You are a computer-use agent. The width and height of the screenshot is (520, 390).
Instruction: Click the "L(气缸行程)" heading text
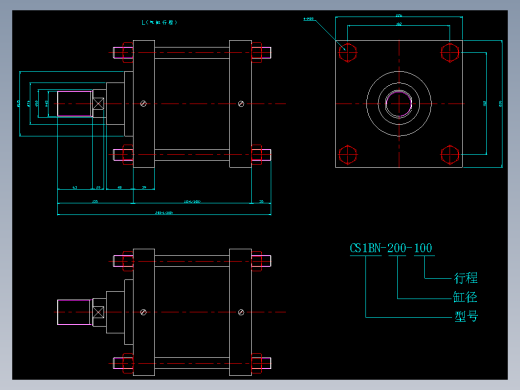159,22
